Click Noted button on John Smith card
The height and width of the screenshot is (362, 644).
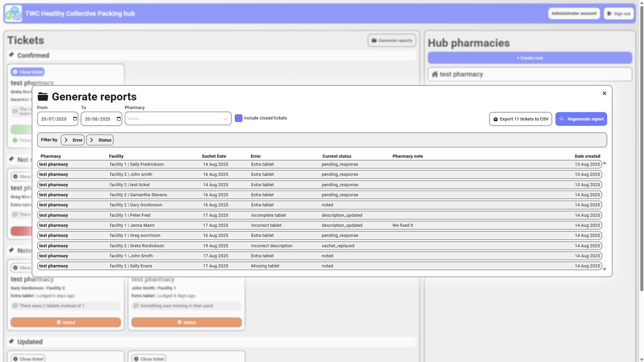tap(186, 322)
